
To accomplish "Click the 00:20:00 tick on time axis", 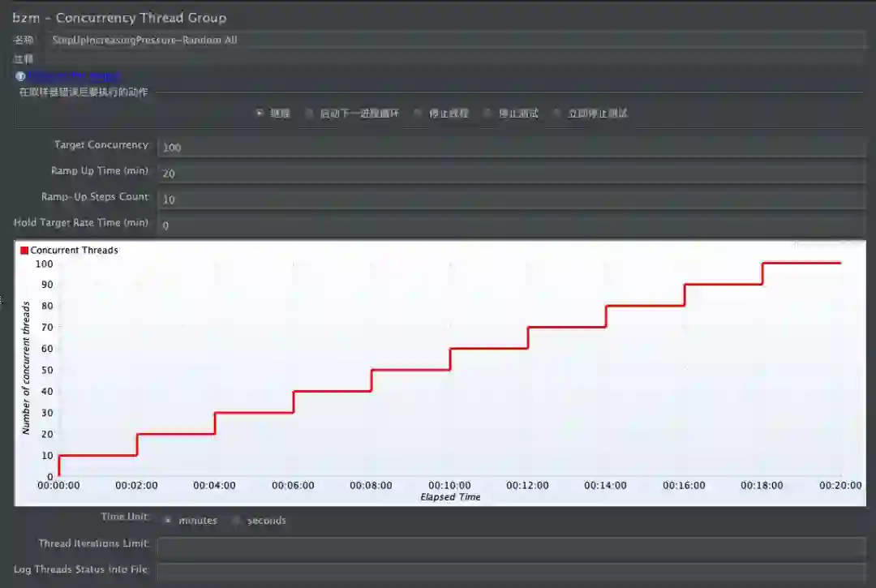I will (x=840, y=486).
